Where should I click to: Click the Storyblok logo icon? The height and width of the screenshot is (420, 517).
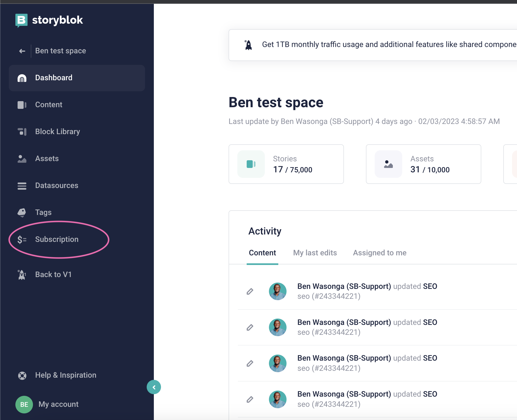tap(21, 20)
